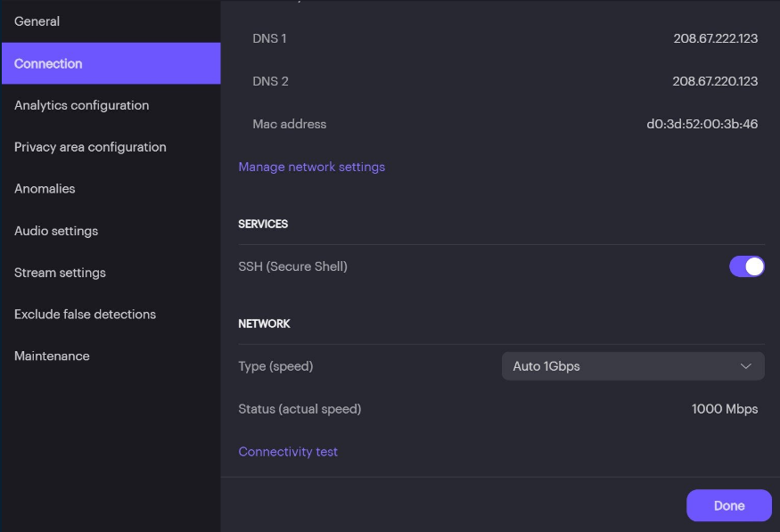Click the chevron arrow in the speed dropdown
This screenshot has height=532, width=780.
746,366
